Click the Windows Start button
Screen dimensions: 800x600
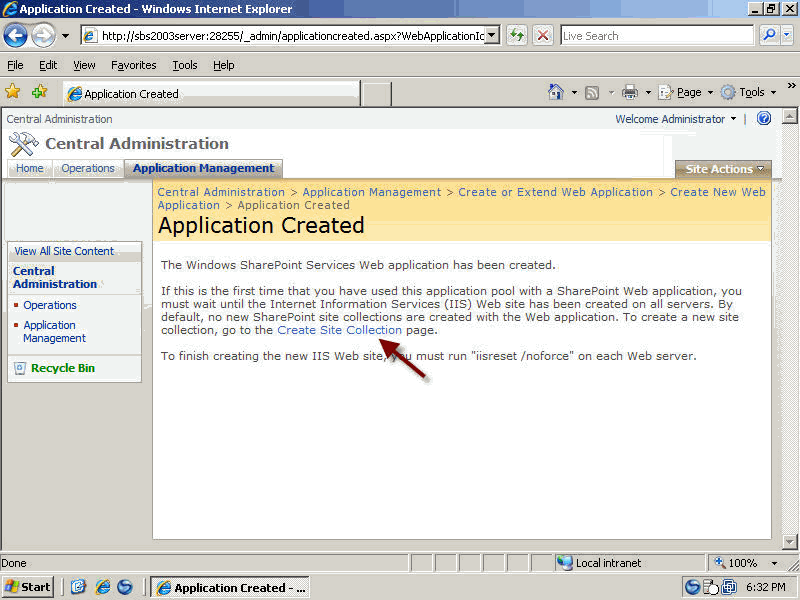28,587
